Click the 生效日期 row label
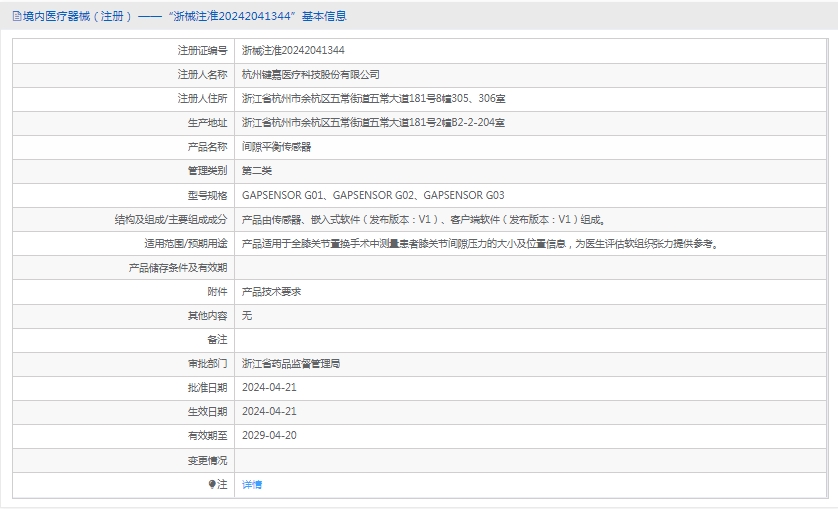 point(207,411)
